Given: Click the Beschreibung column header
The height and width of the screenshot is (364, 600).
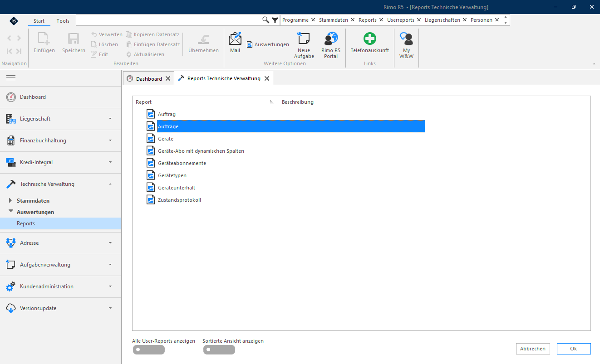Looking at the screenshot, I should (298, 102).
